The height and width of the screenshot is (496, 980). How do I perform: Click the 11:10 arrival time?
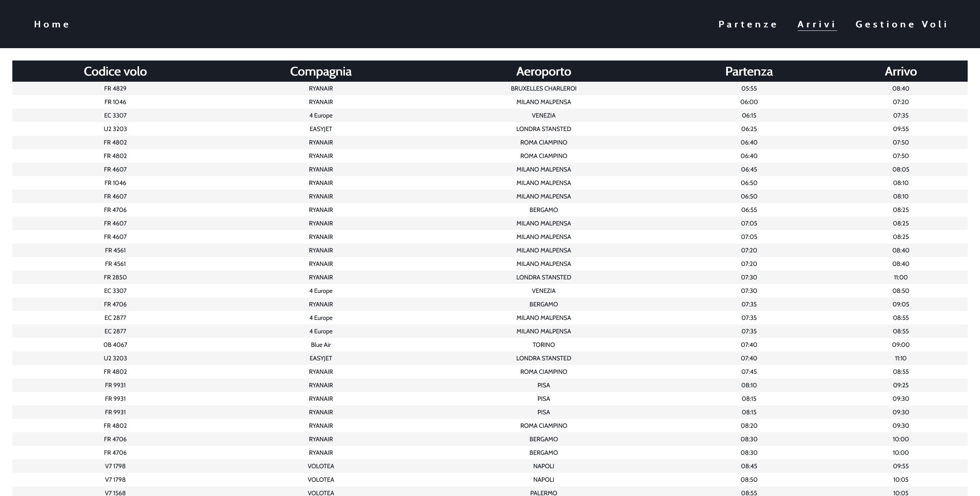click(x=901, y=358)
